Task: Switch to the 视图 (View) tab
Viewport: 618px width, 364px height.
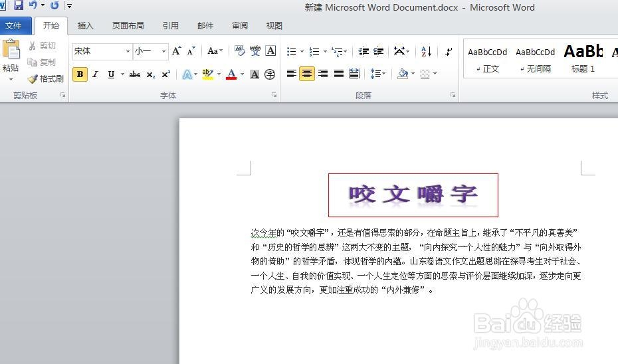Action: click(x=274, y=26)
